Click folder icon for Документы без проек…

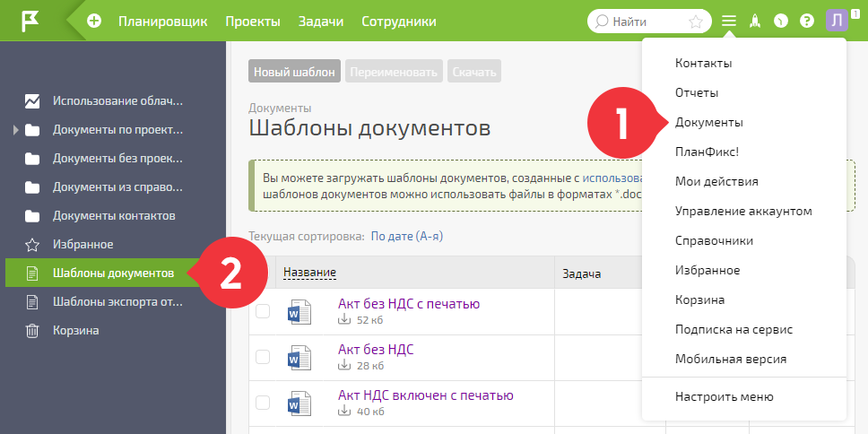(32, 159)
